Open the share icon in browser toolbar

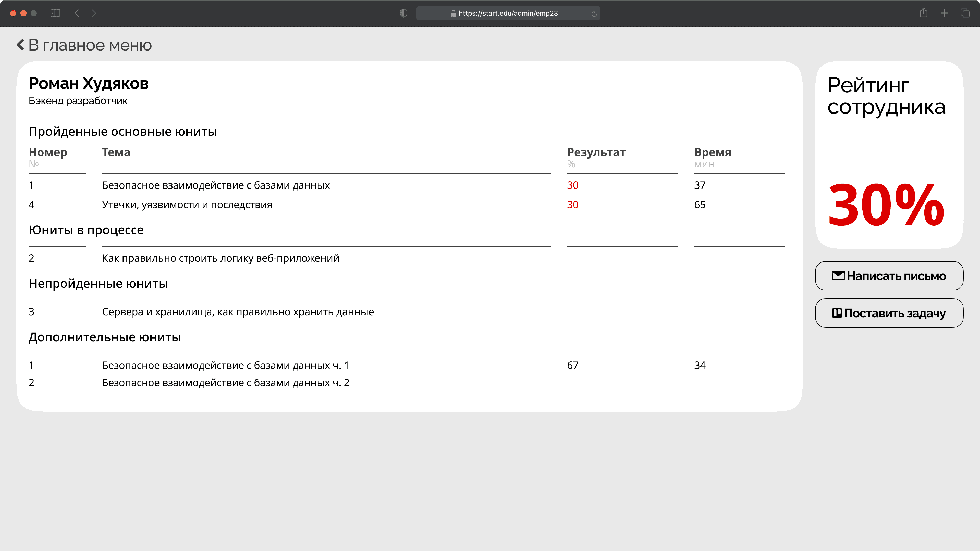[x=923, y=13]
